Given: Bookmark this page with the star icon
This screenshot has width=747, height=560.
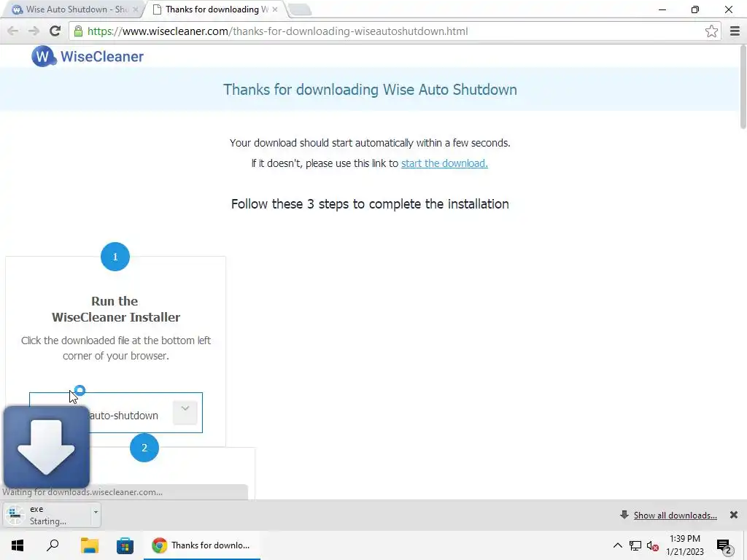Looking at the screenshot, I should [x=711, y=31].
